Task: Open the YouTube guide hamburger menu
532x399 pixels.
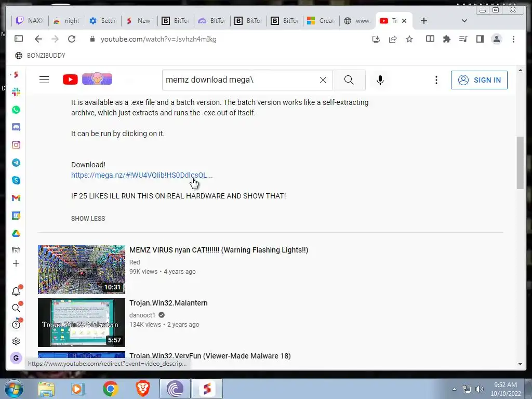Action: pyautogui.click(x=44, y=79)
